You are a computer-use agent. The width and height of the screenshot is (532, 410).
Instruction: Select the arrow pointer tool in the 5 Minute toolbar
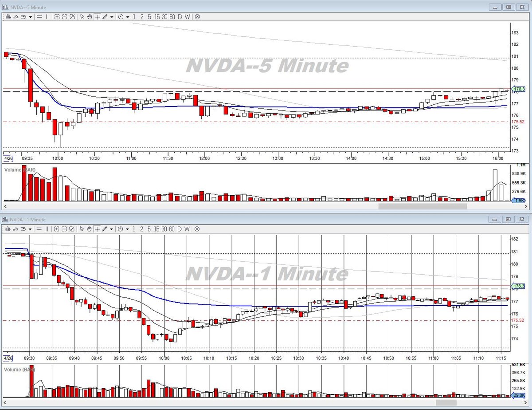pyautogui.click(x=82, y=16)
